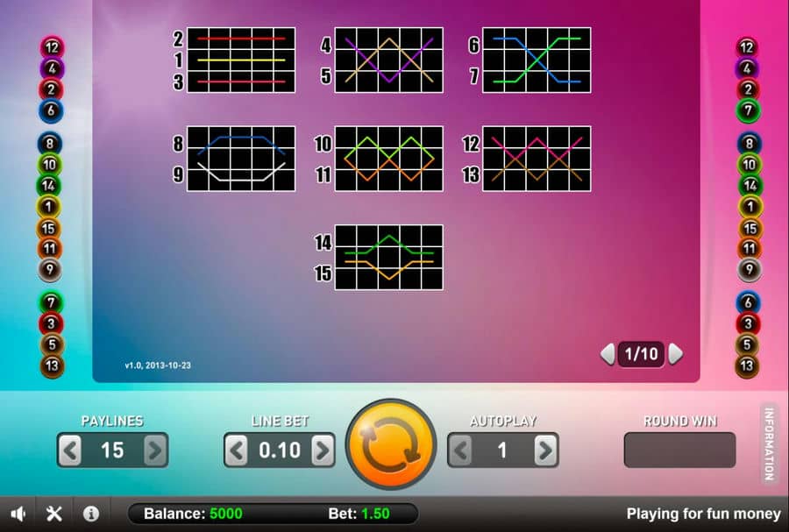
Task: Select left payline marker 7
Action: (51, 302)
